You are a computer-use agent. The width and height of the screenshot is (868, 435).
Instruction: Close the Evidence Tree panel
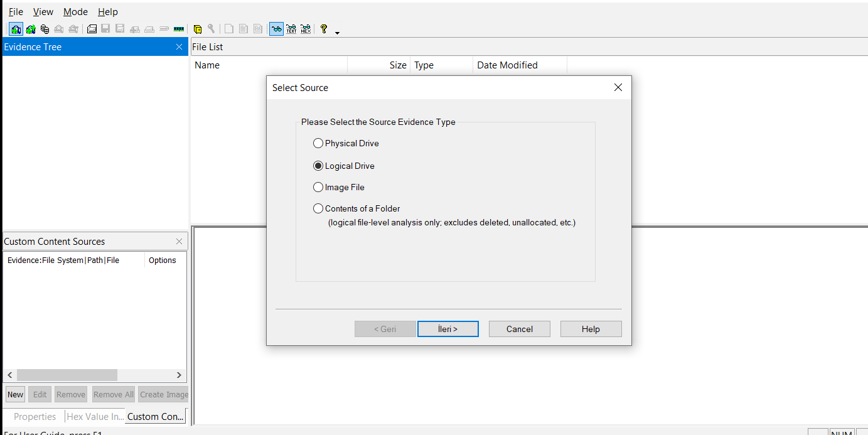tap(179, 47)
